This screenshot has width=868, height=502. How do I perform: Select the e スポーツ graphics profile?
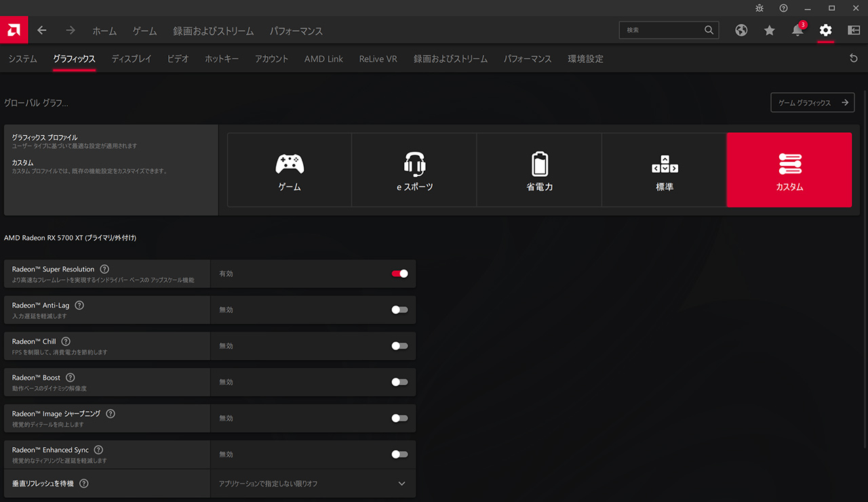tap(414, 170)
